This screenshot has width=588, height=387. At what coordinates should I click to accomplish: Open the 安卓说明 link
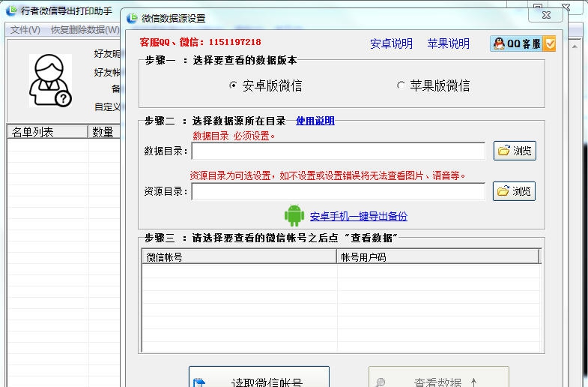pos(391,43)
